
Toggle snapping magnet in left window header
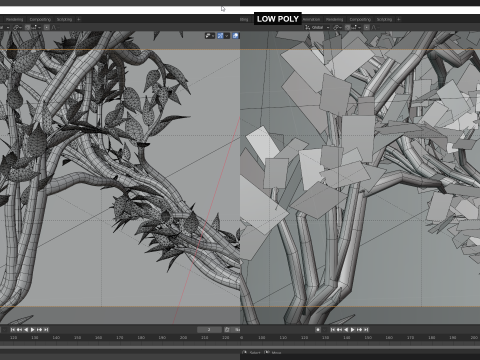coord(28,27)
